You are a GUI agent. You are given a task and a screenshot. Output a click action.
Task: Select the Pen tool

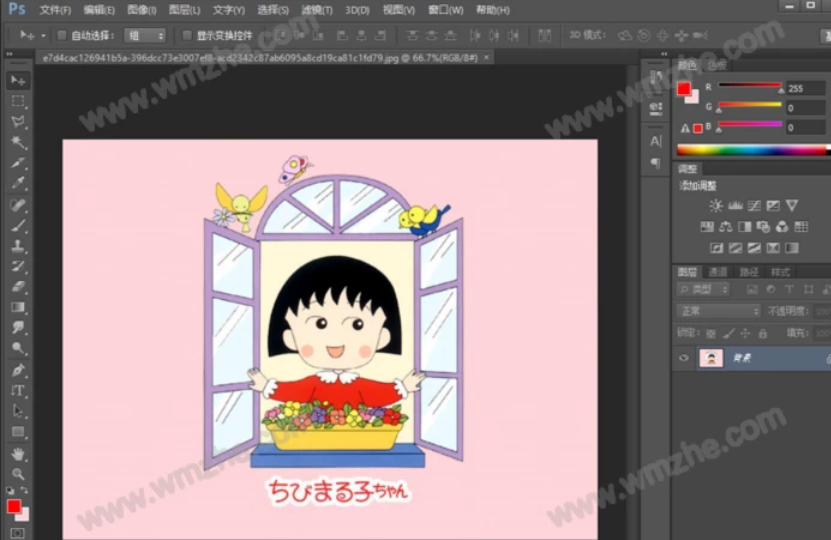coord(18,370)
